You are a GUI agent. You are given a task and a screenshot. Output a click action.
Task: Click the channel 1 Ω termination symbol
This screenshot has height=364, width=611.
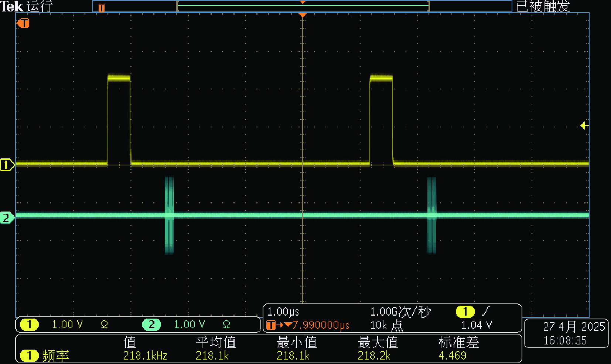104,324
